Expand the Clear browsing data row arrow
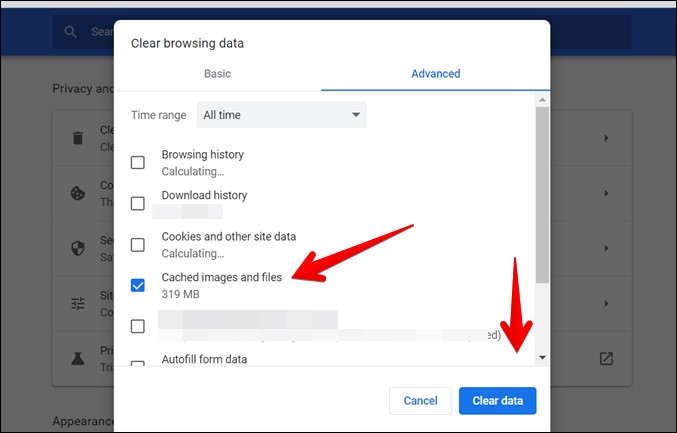This screenshot has width=677, height=433. pyautogui.click(x=606, y=138)
